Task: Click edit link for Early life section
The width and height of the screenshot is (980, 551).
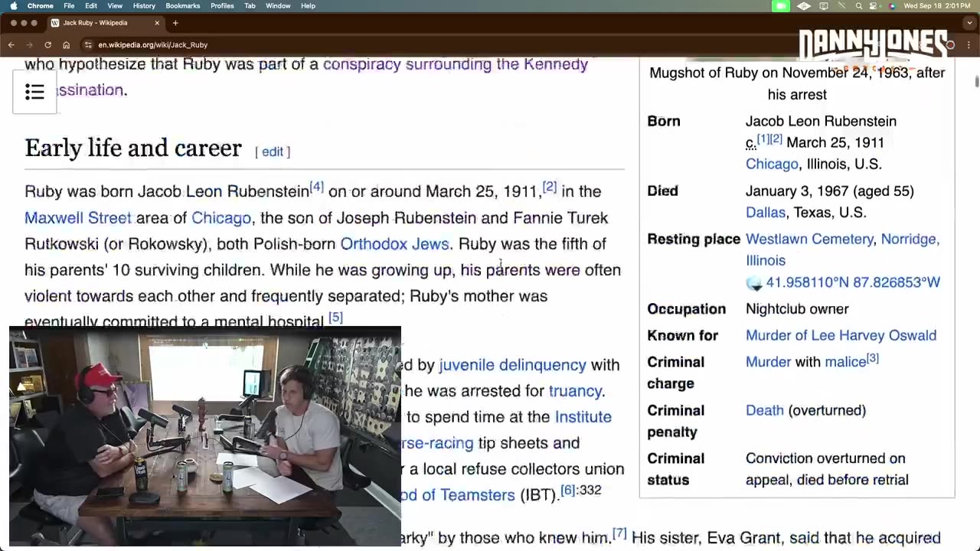Action: point(273,152)
